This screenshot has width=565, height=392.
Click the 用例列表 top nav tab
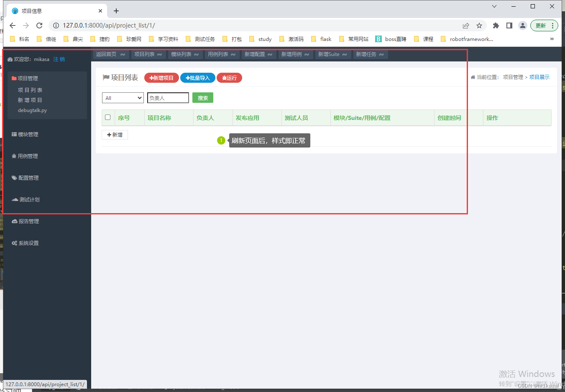click(222, 54)
